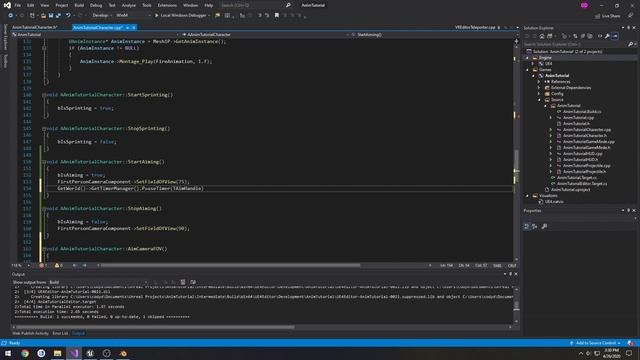Select AnimTutorialCharacter.cpp in Solution Explorer
This screenshot has width=640, height=360.
tap(587, 130)
